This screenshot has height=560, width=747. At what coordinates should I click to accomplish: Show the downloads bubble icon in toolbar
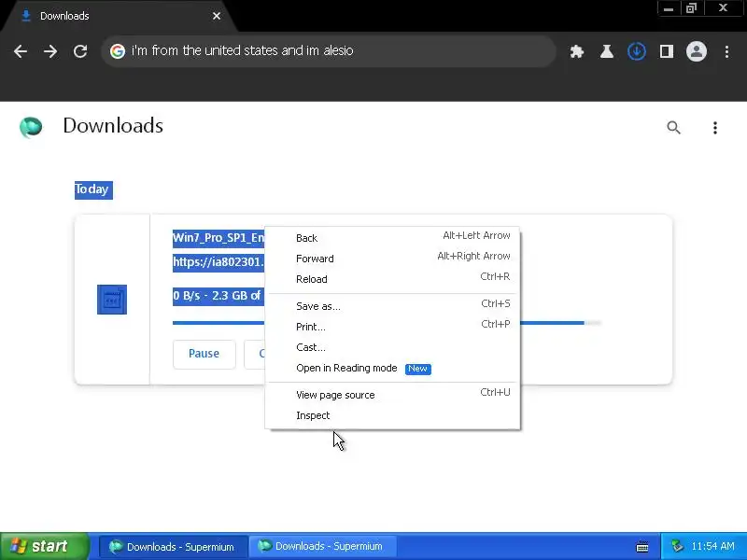click(x=637, y=51)
